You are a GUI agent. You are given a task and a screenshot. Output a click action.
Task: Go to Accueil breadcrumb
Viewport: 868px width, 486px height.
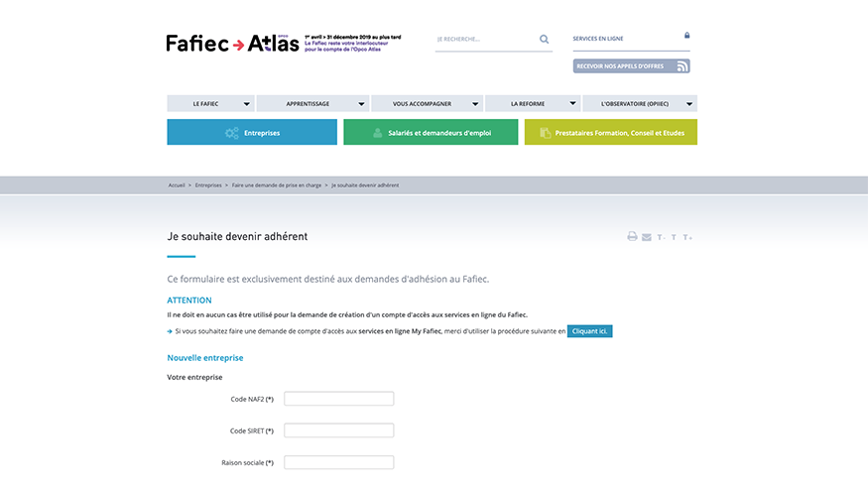[177, 185]
